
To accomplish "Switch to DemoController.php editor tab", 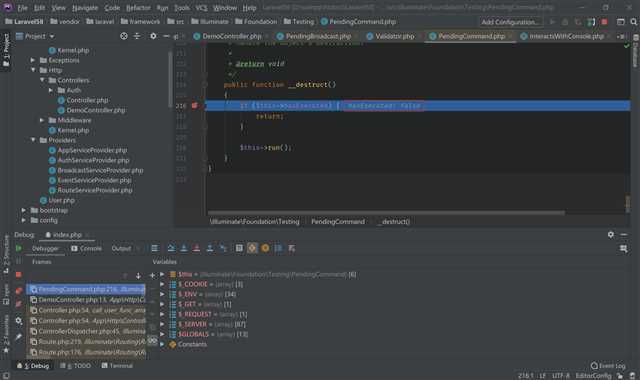I will tap(231, 36).
